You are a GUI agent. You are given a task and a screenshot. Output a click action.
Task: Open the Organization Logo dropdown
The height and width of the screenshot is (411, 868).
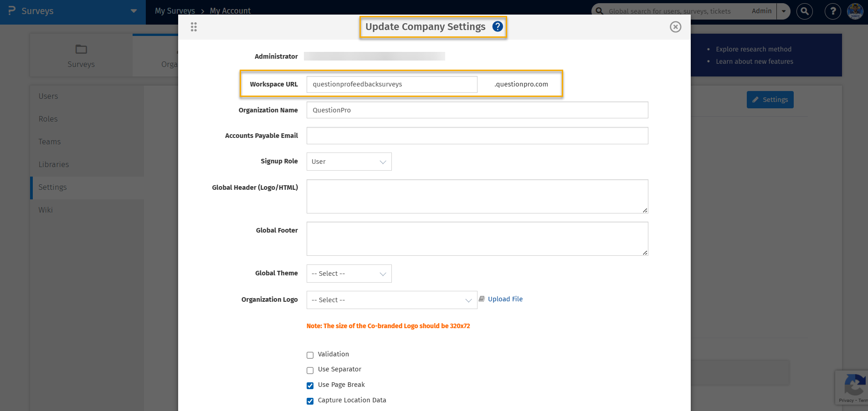pos(391,300)
